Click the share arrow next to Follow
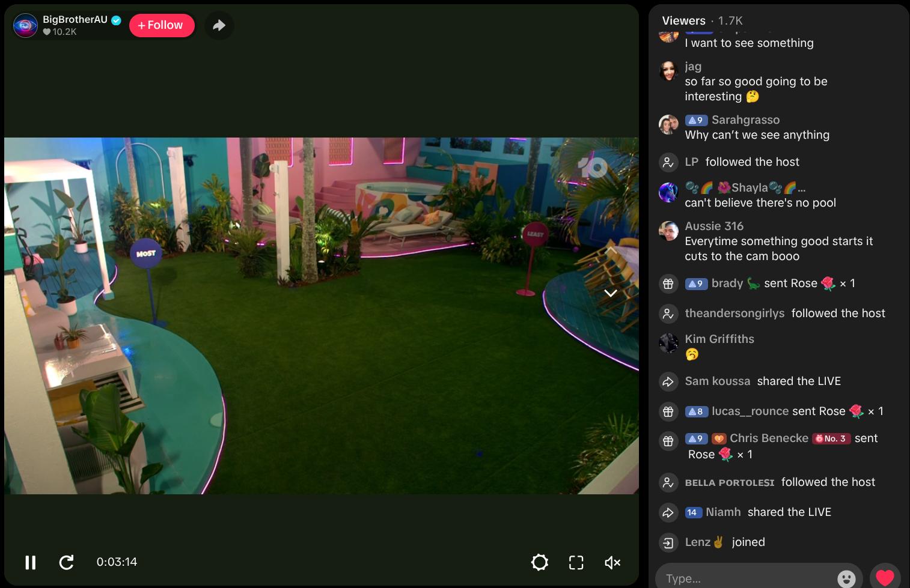This screenshot has height=588, width=910. click(219, 25)
